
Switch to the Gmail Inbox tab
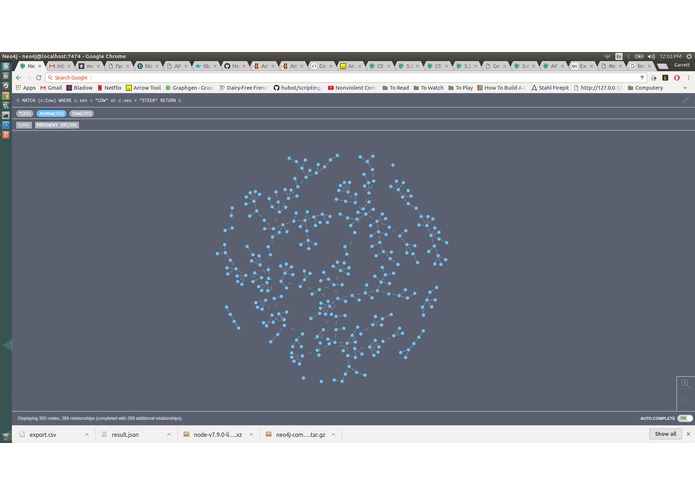[59, 66]
